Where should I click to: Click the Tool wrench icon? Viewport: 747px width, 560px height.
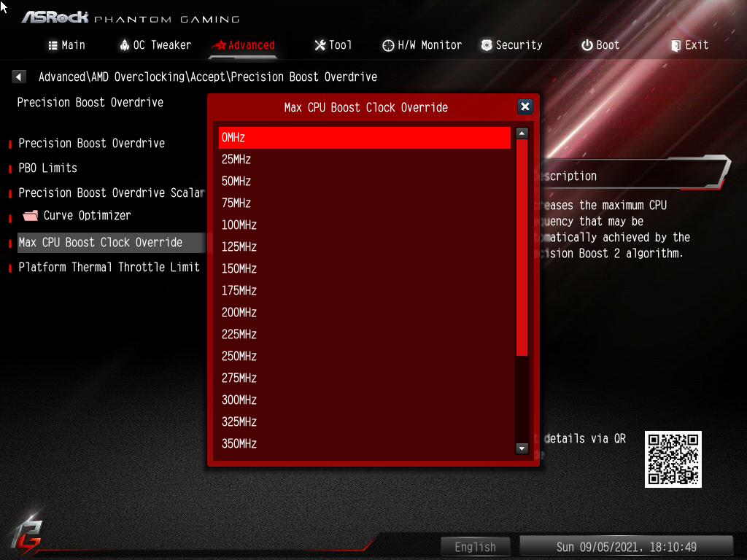click(x=320, y=45)
